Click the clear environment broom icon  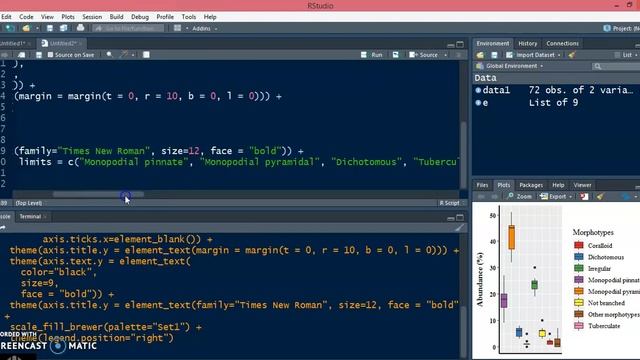[572, 55]
